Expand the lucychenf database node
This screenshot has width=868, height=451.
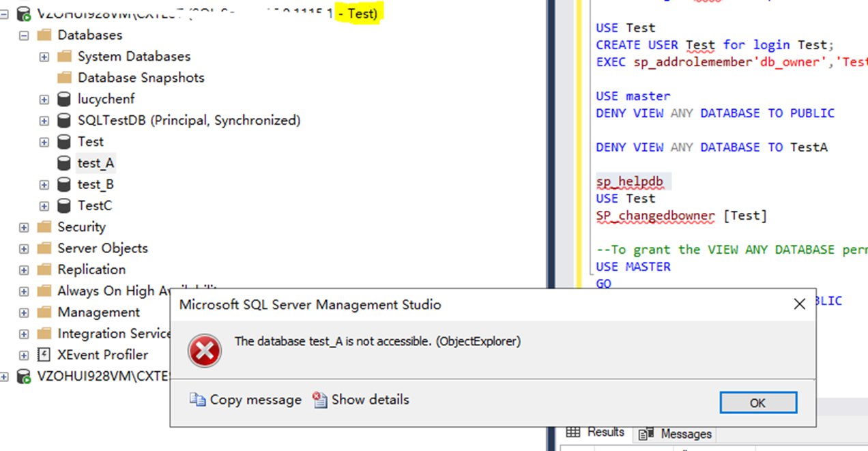[44, 99]
